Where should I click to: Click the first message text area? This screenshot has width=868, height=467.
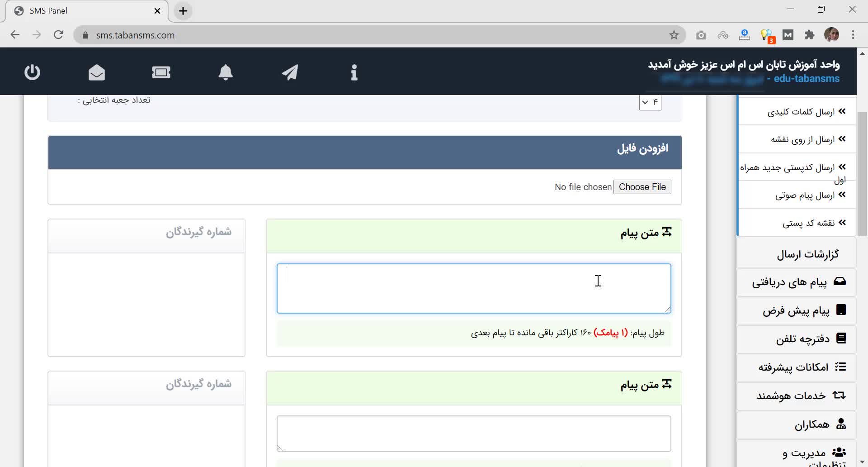point(473,288)
